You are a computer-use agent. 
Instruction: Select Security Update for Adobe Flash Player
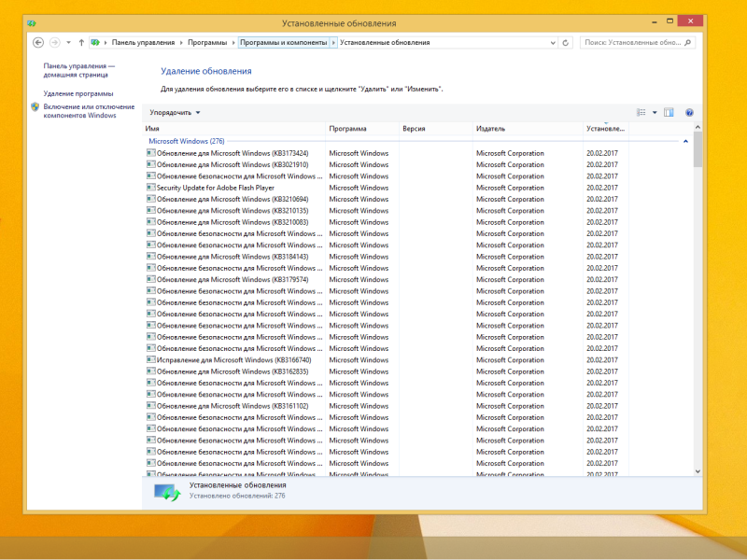tap(215, 188)
